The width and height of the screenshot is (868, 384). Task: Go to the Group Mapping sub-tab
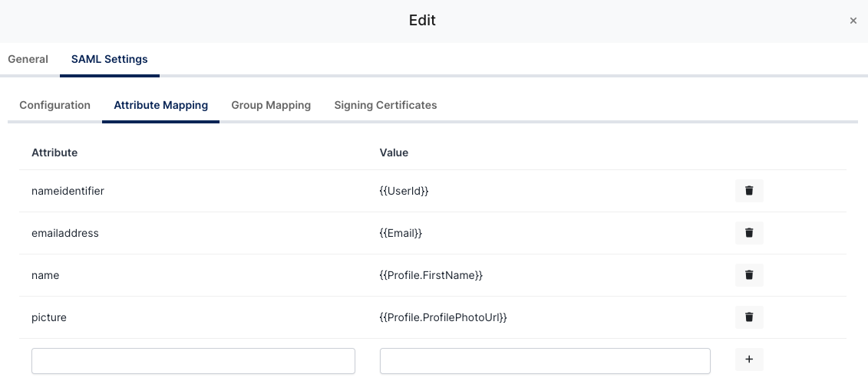(271, 105)
